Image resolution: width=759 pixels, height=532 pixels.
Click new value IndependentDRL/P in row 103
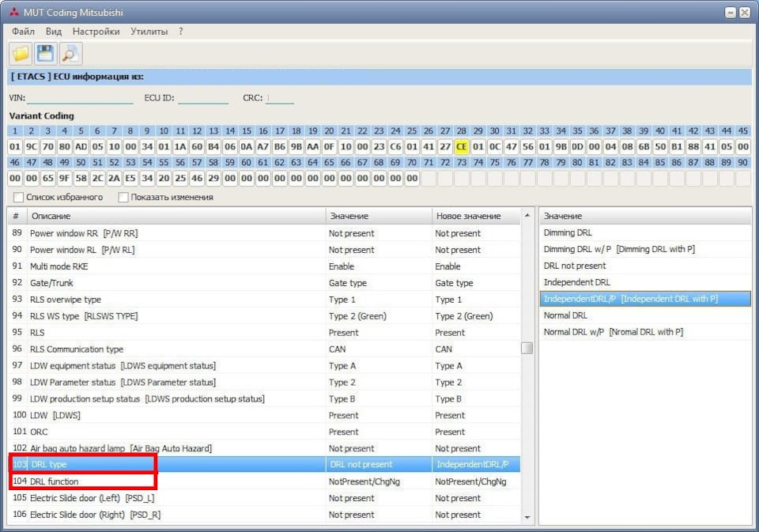(476, 464)
